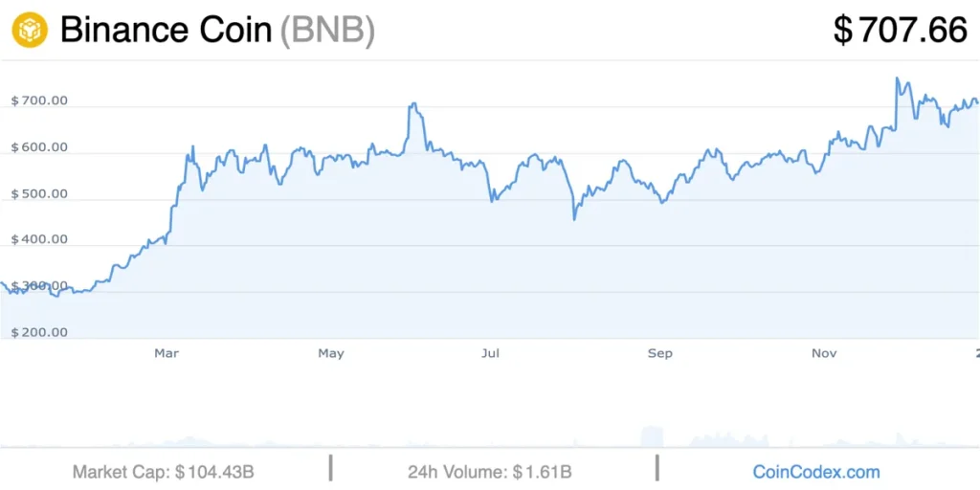Viewport: 980px width, 490px height.
Task: Select the Binance Coin title text
Action: click(x=166, y=30)
